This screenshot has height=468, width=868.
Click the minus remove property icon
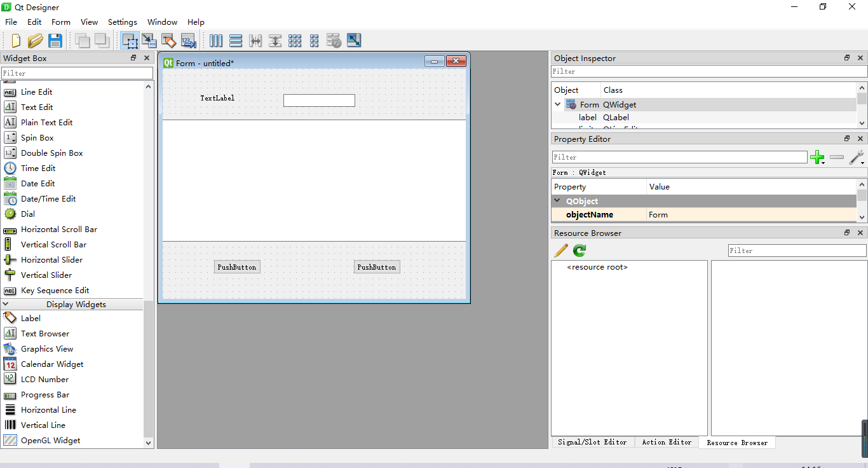(x=837, y=157)
